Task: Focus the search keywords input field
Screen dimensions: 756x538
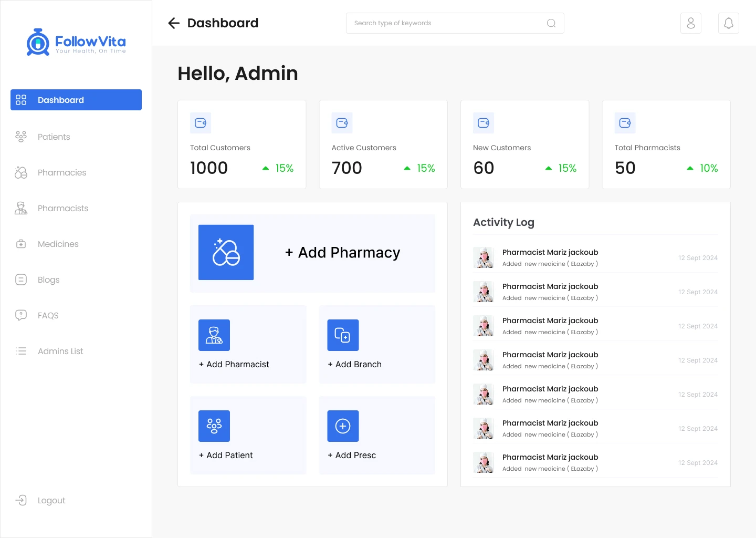Action: 446,23
